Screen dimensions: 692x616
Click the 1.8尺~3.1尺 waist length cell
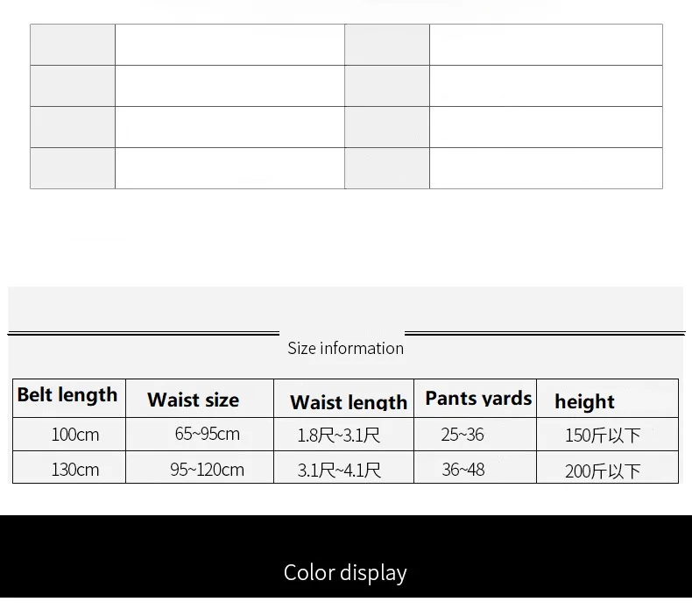pos(343,434)
